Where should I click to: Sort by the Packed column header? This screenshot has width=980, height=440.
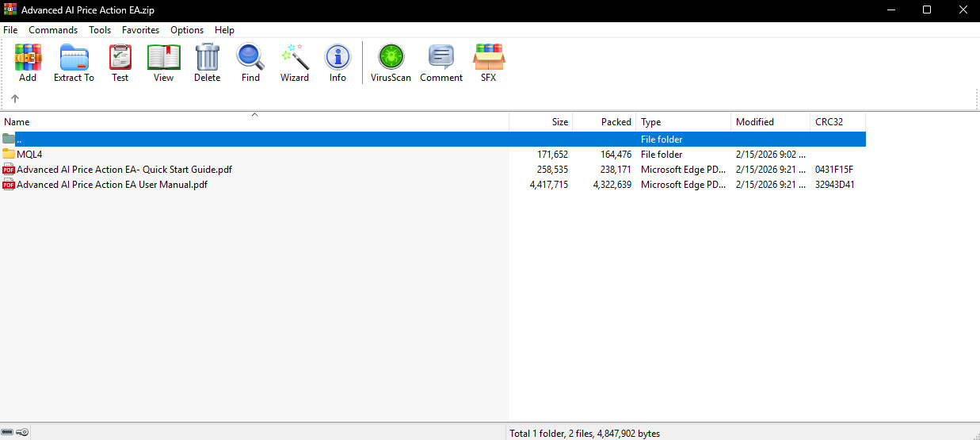click(x=604, y=122)
